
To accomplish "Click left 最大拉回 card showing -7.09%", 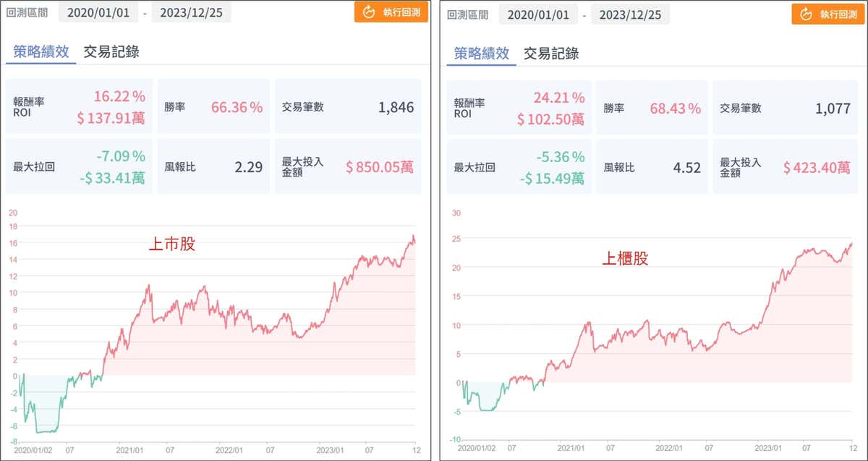I will click(79, 166).
